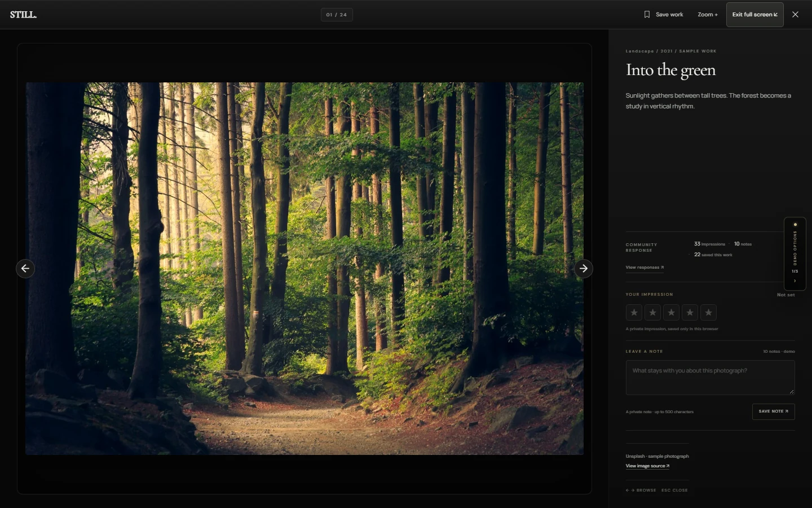Rate the photo two stars

(652, 312)
